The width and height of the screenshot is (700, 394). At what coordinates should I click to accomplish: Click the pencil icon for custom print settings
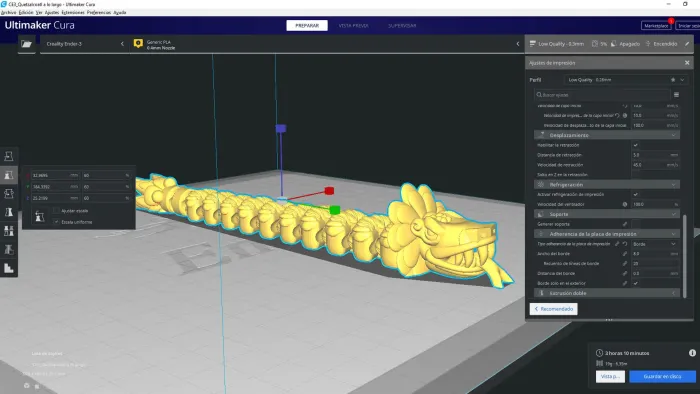[x=687, y=44]
